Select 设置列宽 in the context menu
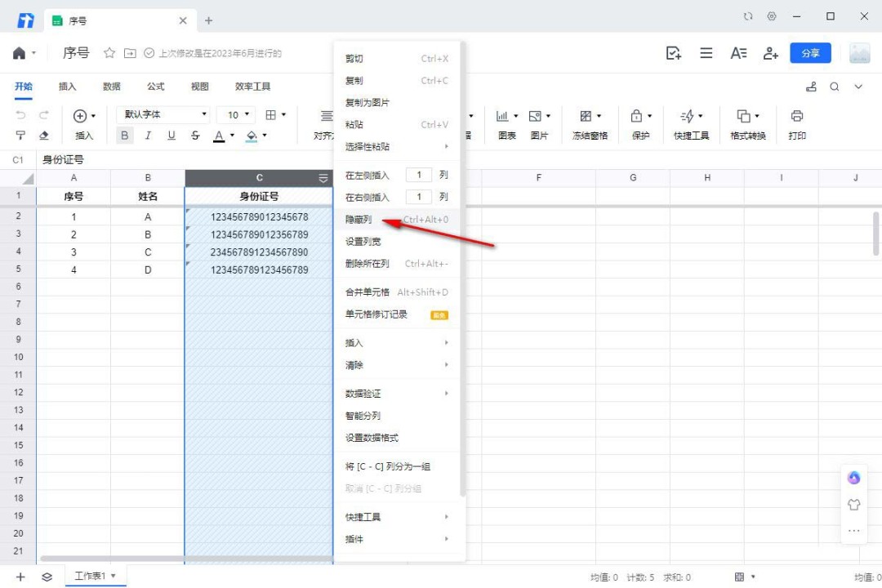Image resolution: width=882 pixels, height=588 pixels. pyautogui.click(x=363, y=242)
